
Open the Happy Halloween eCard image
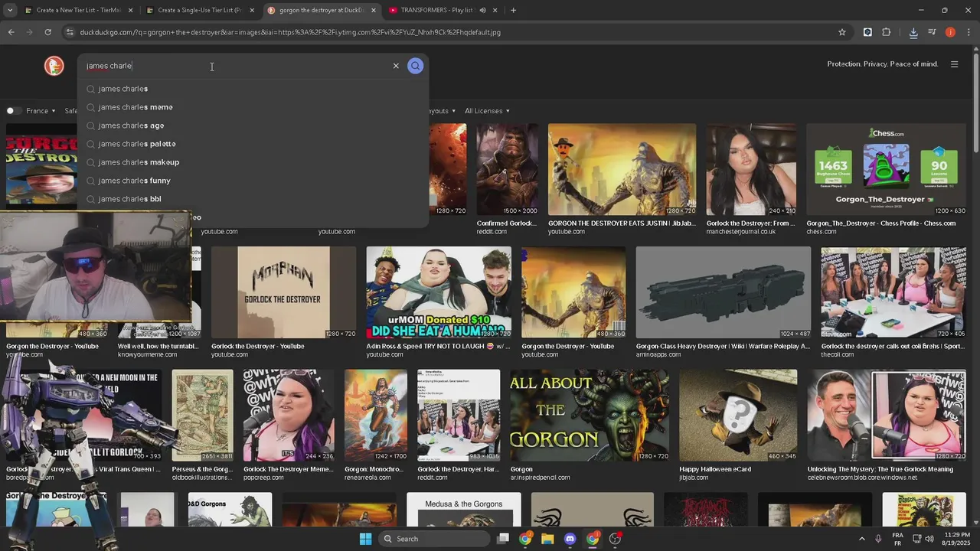[738, 416]
